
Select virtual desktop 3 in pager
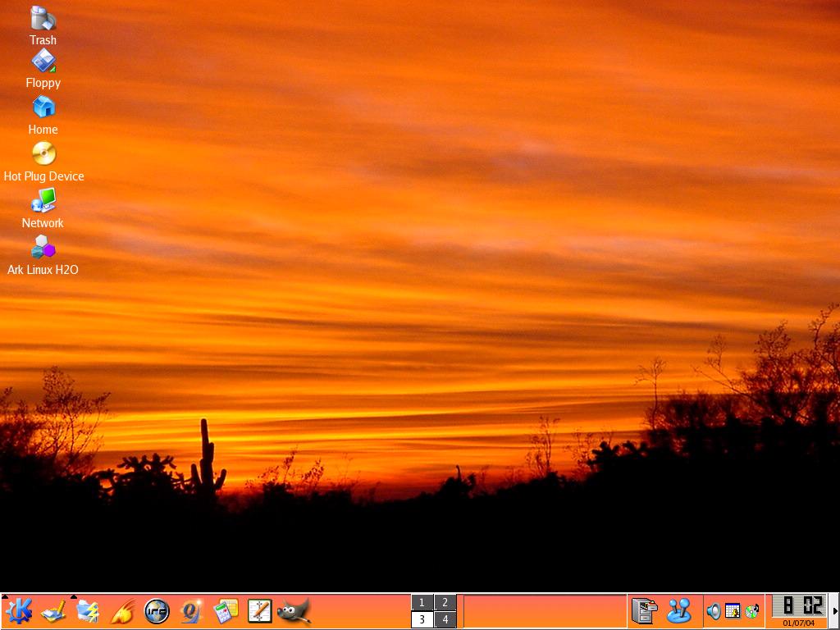tap(422, 620)
